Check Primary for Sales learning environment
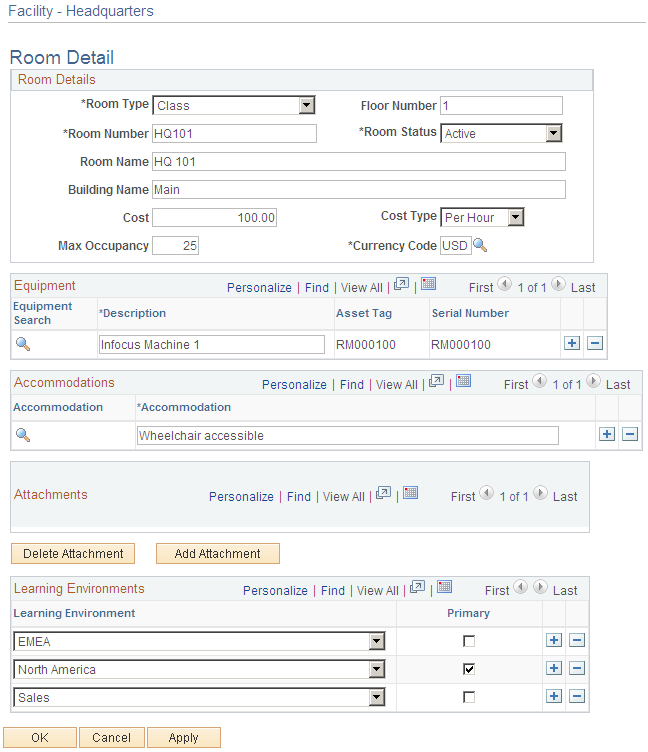 (469, 697)
